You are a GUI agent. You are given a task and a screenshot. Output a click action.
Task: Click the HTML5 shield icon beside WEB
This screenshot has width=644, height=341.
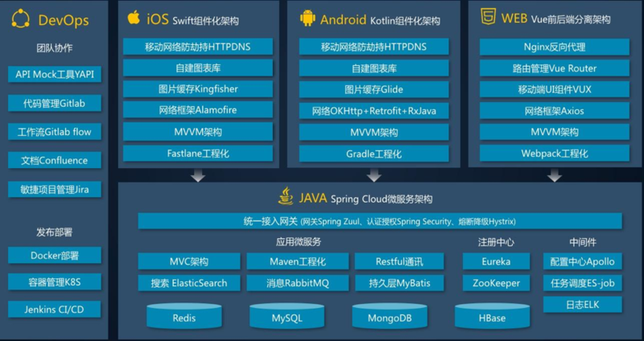click(489, 17)
